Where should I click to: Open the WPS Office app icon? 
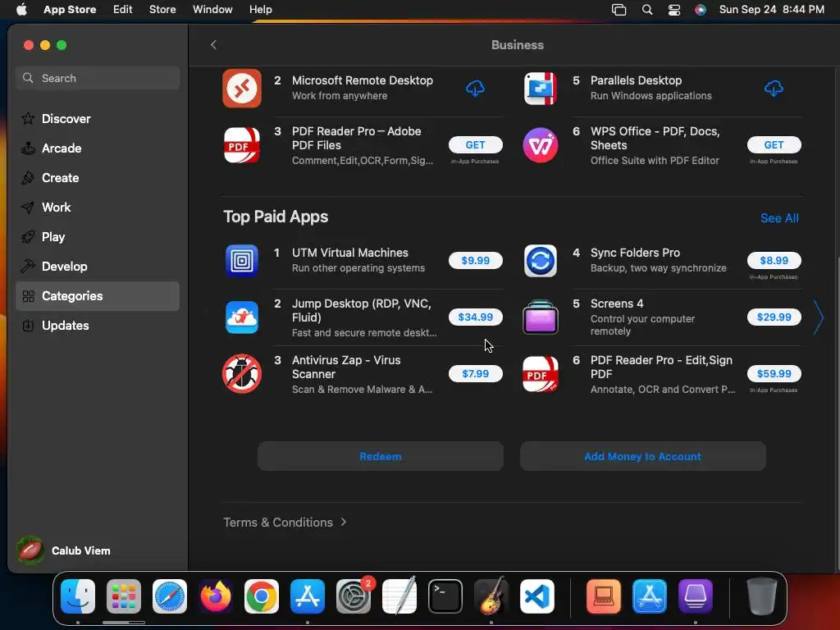[540, 144]
